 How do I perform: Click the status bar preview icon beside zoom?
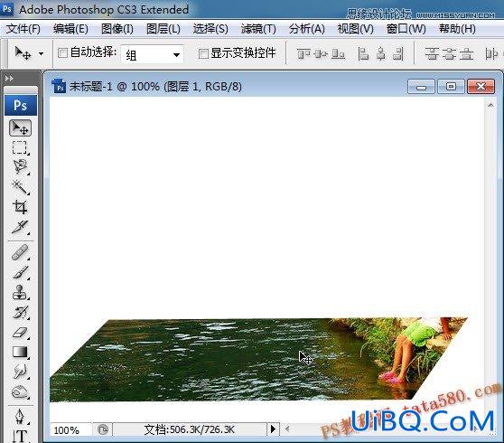pos(103,429)
